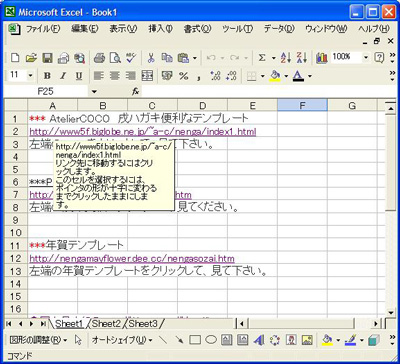
Task: Select row 14 header
Action: pyautogui.click(x=15, y=284)
